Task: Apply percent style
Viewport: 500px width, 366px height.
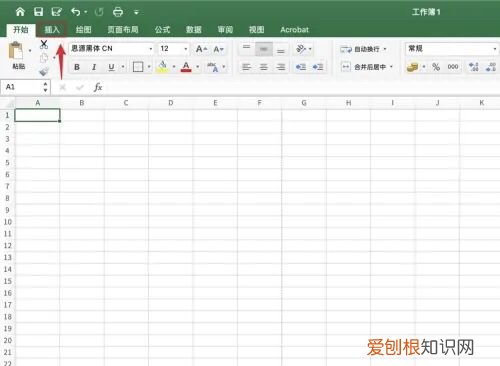Action: (x=436, y=67)
